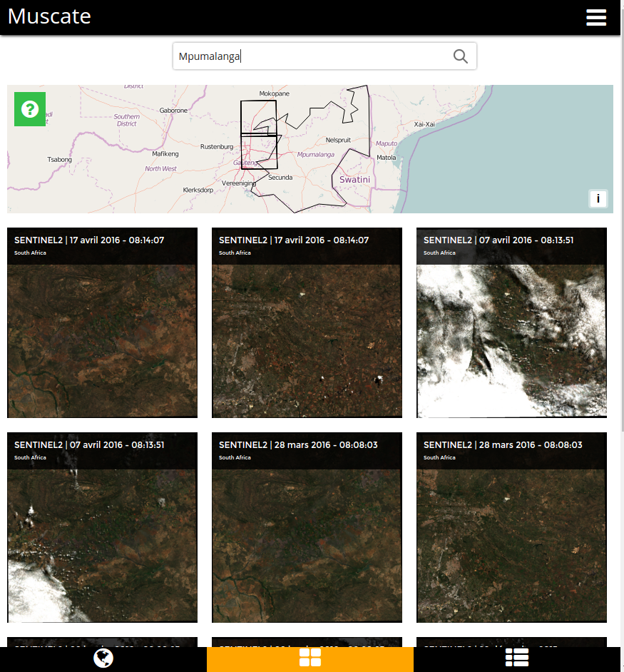Click the purple Mpumalanga label on the map

click(316, 155)
